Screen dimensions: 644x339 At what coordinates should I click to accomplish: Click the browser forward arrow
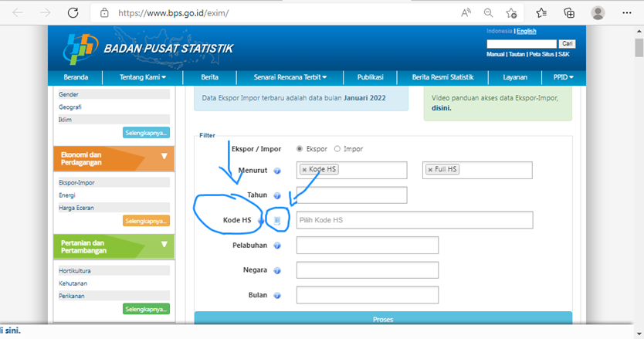point(46,12)
